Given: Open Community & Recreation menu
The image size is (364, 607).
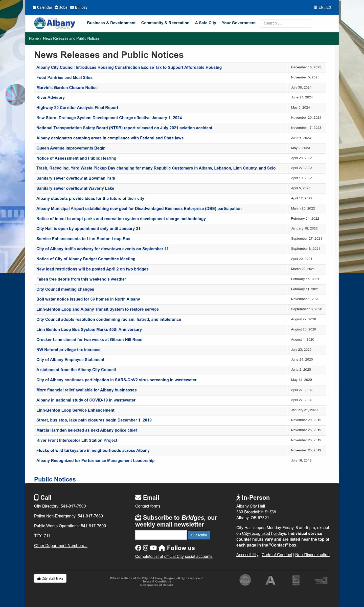Looking at the screenshot, I should tap(165, 23).
